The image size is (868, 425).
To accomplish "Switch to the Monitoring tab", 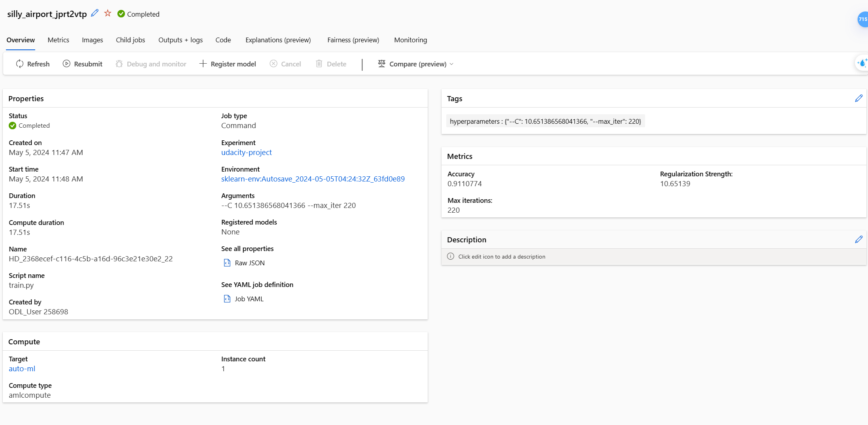I will click(411, 40).
